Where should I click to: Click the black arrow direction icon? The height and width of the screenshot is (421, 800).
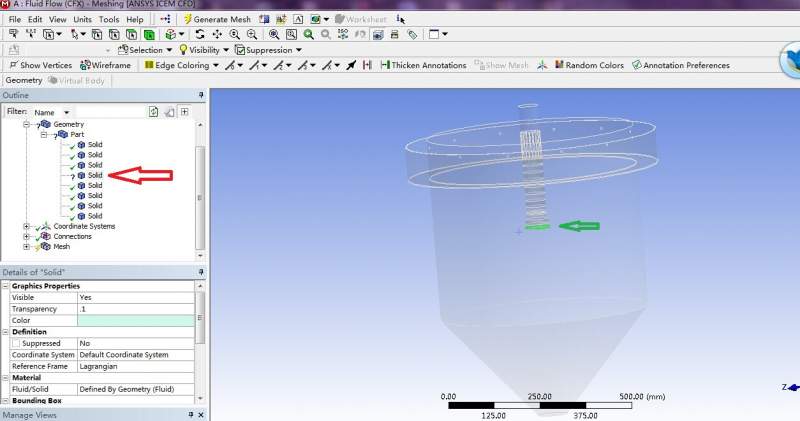(351, 65)
